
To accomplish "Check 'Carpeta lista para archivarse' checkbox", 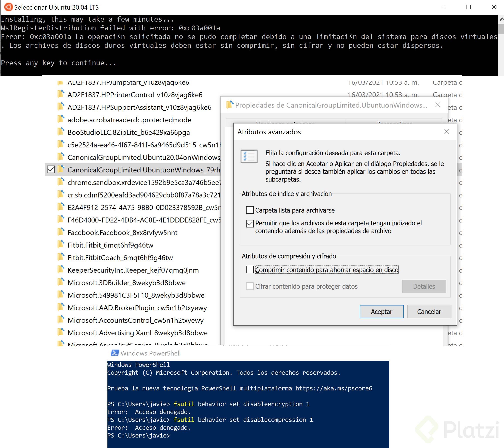I will coord(250,210).
